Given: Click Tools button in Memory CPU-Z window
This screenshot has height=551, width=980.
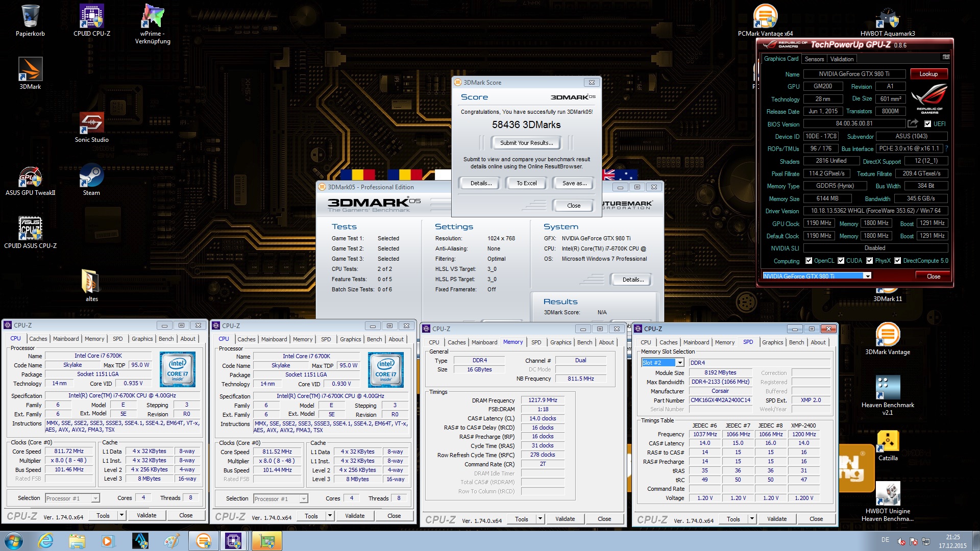Looking at the screenshot, I should 522,519.
